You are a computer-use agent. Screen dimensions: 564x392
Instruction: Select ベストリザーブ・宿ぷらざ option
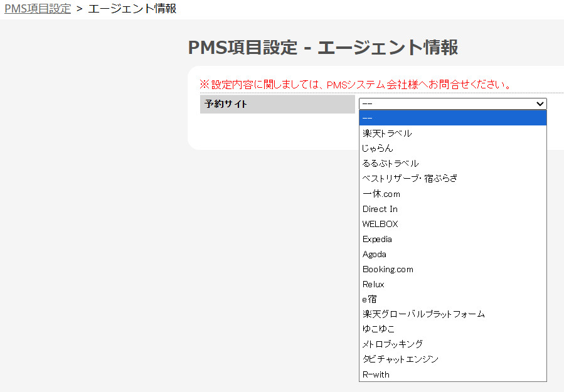click(x=453, y=178)
